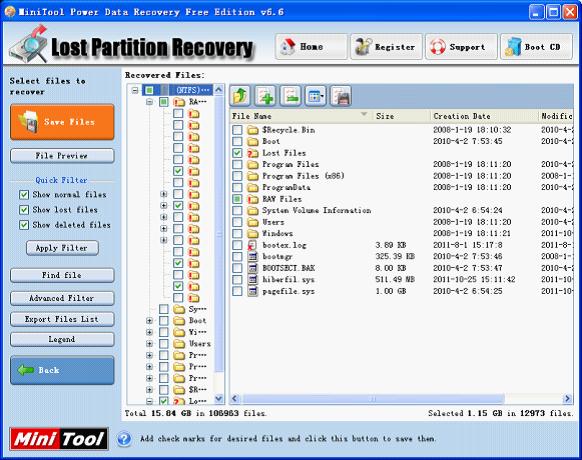Click the $Recycle.Bin folder icon
Image resolution: width=582 pixels, height=460 pixels.
pos(253,130)
